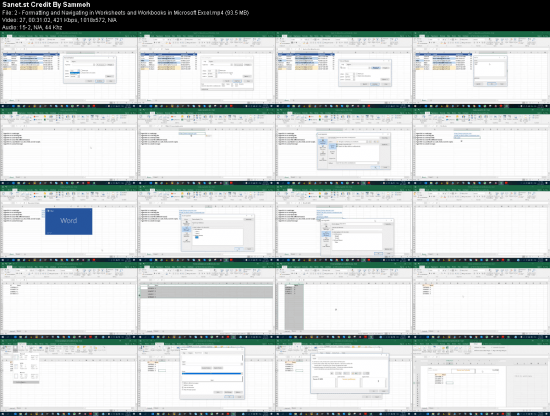Image resolution: width=550 pixels, height=416 pixels.
Task: Open the thumbnail with a gray selected column
Action: click(344, 300)
